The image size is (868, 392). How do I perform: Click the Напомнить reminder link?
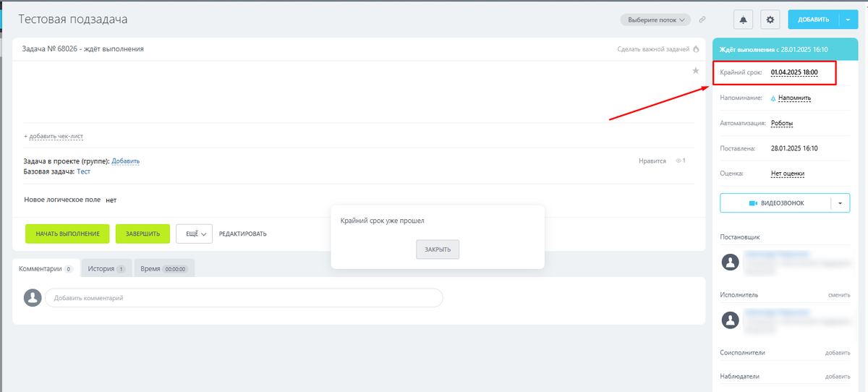tap(794, 98)
